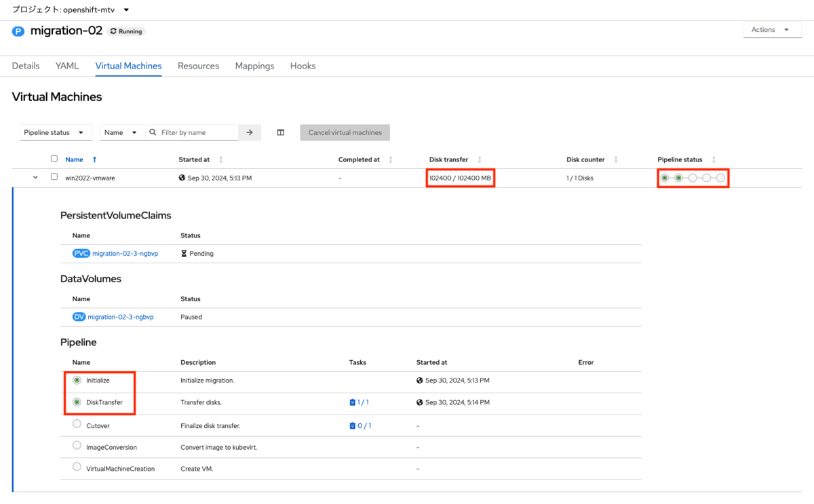Collapse the win2022-vmware row chevron
Screen dimensions: 814x504
click(35, 177)
